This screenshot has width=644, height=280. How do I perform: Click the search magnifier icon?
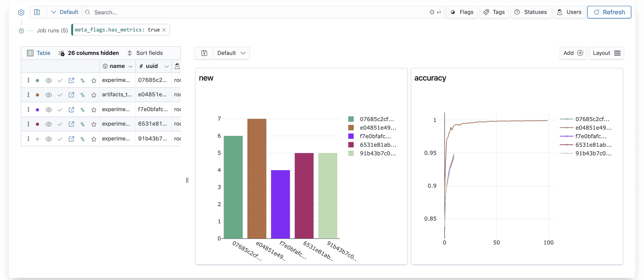point(87,12)
